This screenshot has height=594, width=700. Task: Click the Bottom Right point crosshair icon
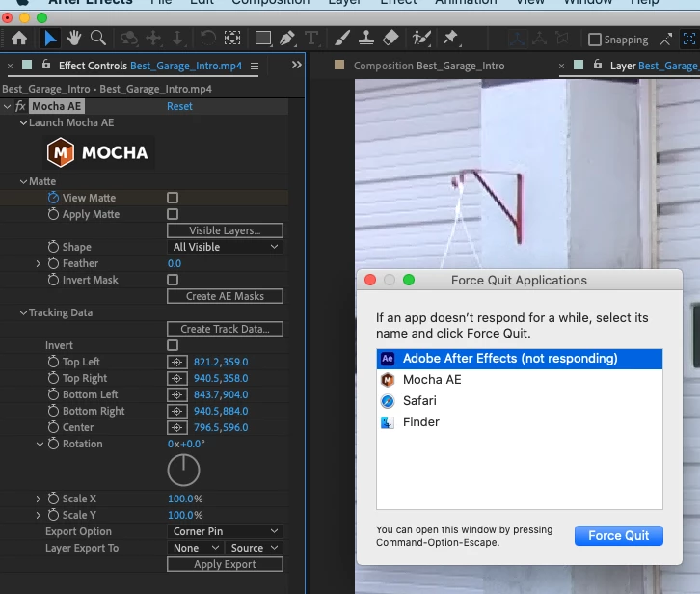pos(176,411)
